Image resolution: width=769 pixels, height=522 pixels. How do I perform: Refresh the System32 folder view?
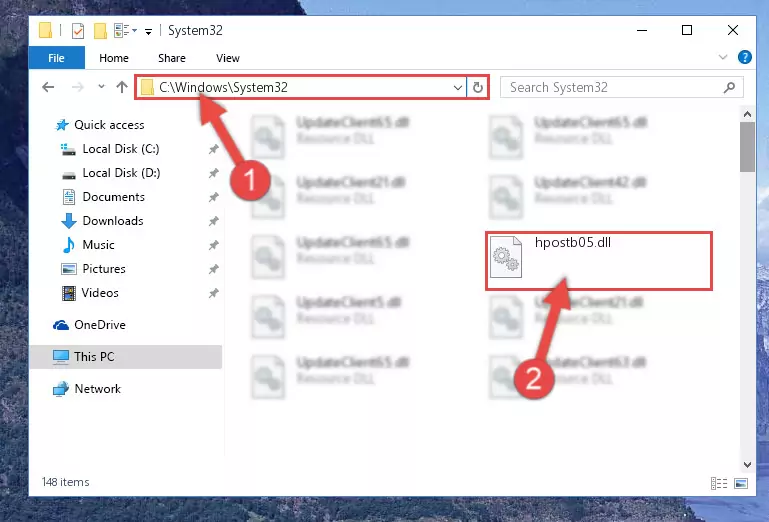[x=478, y=88]
